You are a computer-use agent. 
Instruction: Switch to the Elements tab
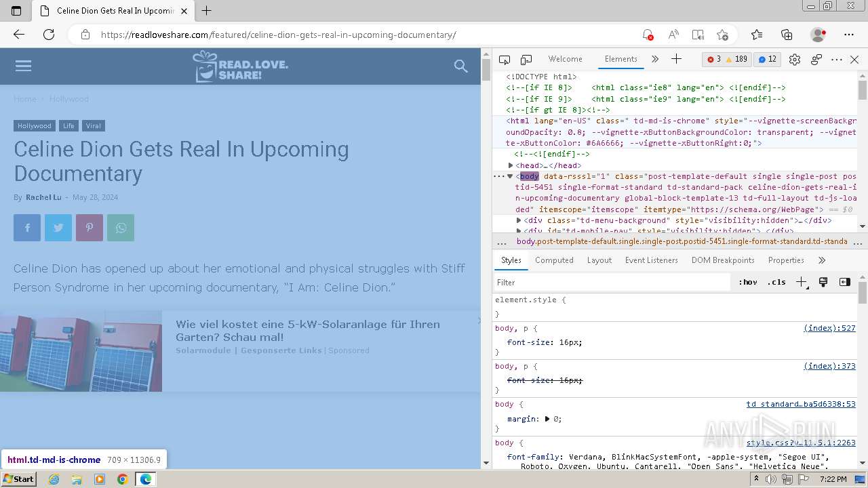click(621, 60)
